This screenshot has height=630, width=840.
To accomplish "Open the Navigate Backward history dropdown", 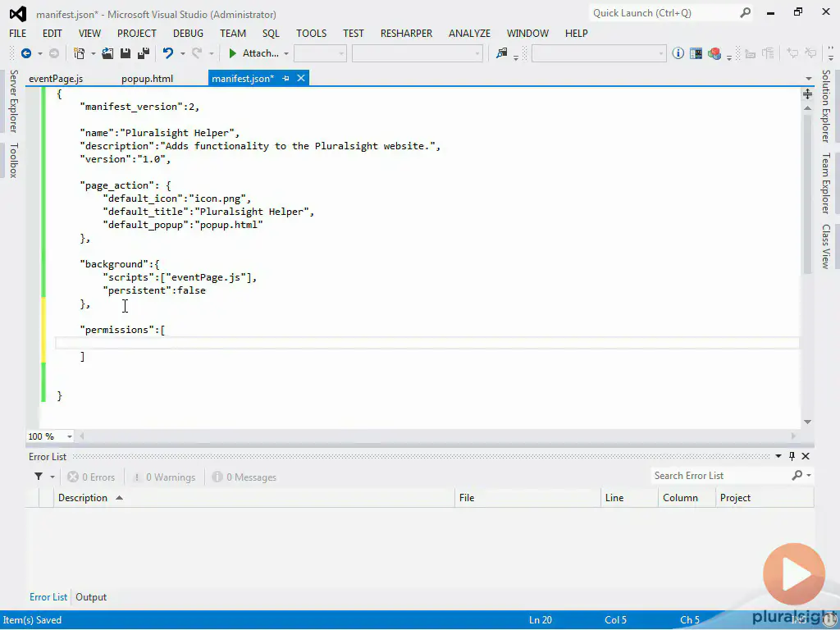I will click(39, 53).
